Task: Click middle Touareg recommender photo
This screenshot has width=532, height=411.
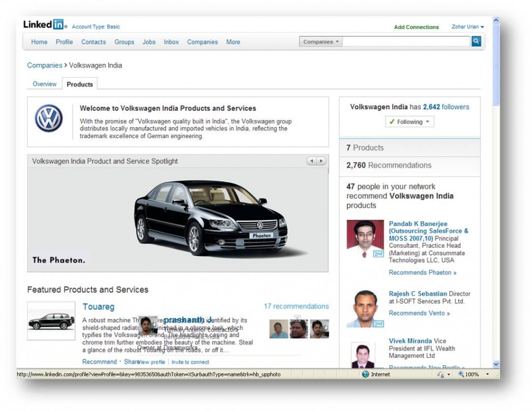Action: [x=299, y=329]
